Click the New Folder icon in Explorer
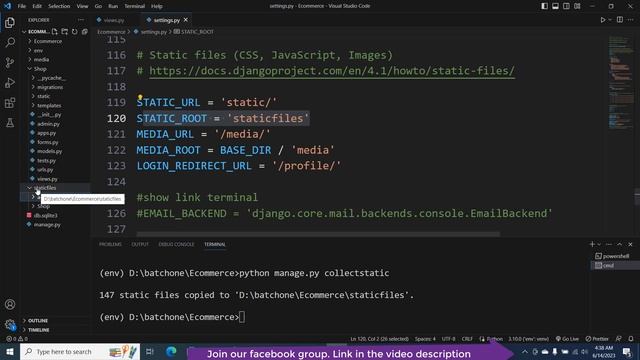640x360 pixels. click(64, 31)
